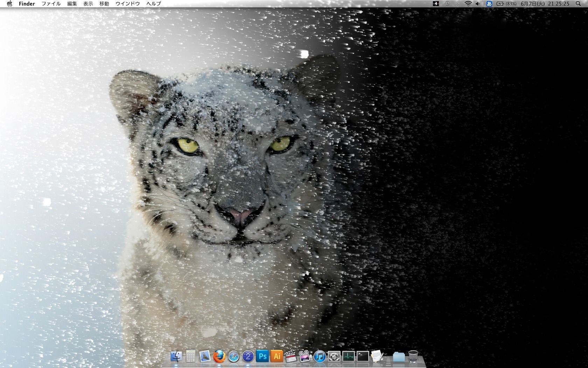Open System Preferences gear icon
The width and height of the screenshot is (588, 368).
pos(334,357)
